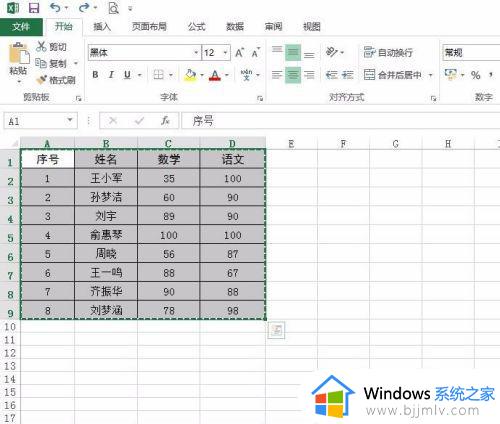
Task: Click the formula bar showing 序号
Action: pos(340,120)
